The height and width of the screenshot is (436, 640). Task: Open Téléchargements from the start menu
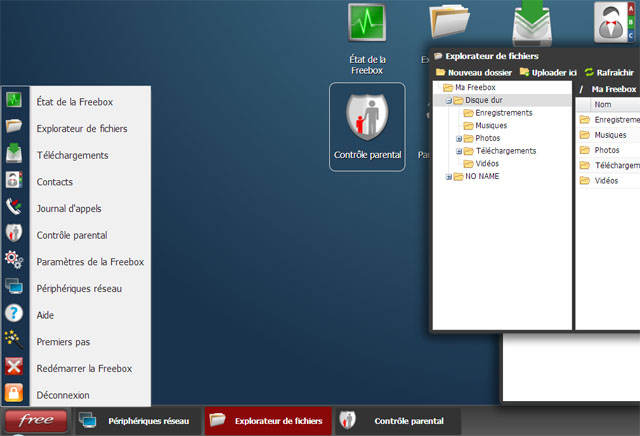coord(72,155)
